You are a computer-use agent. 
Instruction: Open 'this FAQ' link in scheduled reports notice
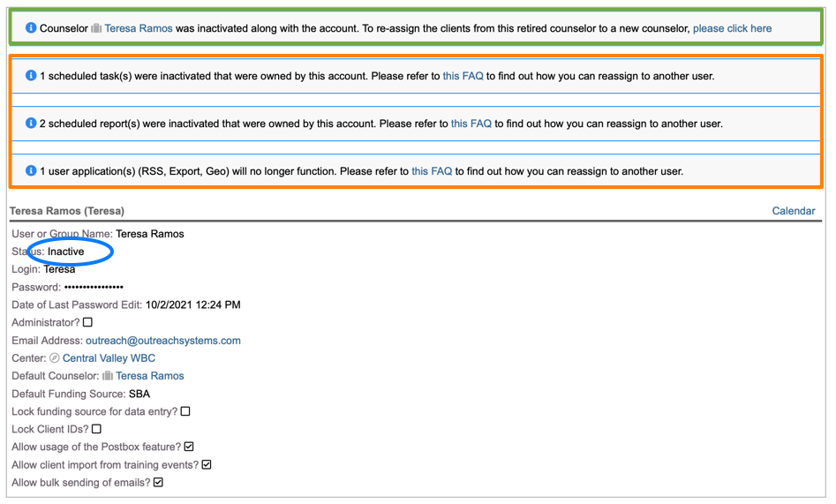click(471, 124)
